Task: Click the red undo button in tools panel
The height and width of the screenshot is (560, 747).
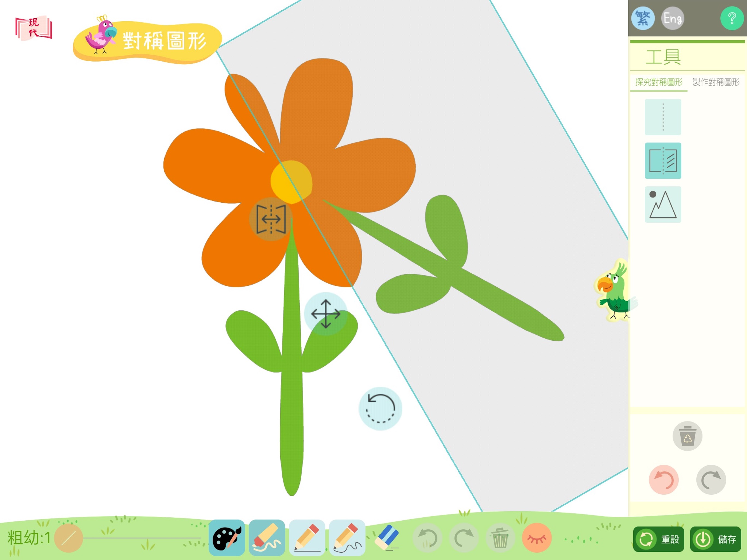Action: [x=664, y=480]
